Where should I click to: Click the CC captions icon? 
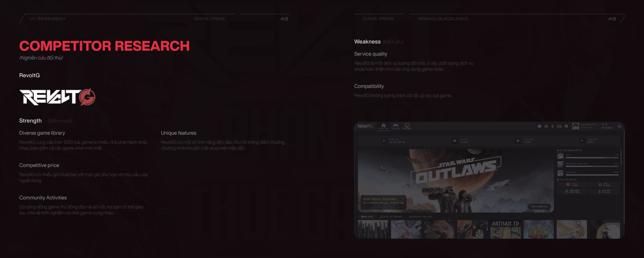(559, 126)
